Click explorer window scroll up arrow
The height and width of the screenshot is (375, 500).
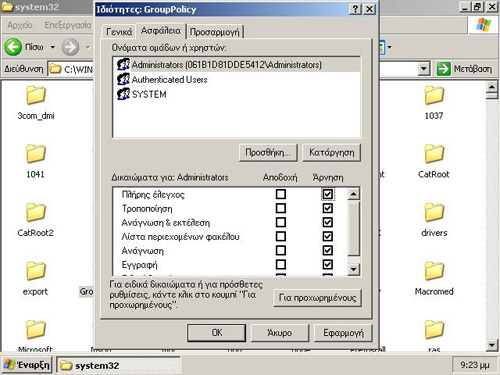click(492, 87)
